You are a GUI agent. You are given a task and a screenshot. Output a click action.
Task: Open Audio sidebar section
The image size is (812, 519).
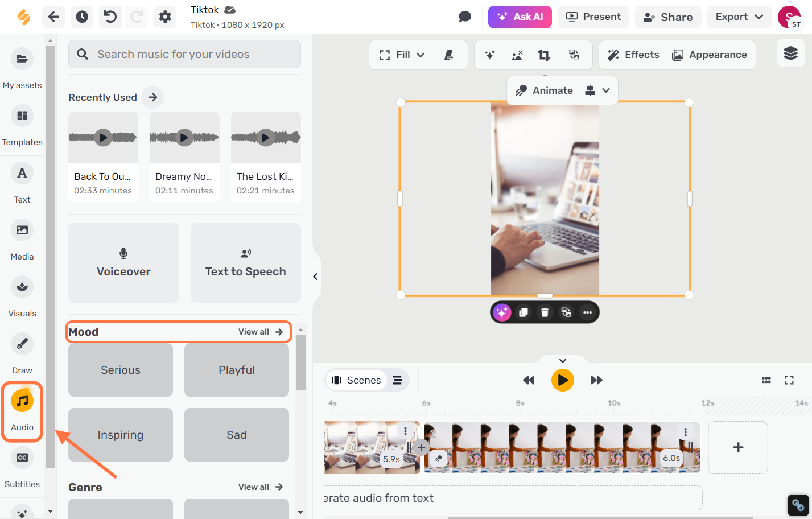pyautogui.click(x=22, y=411)
